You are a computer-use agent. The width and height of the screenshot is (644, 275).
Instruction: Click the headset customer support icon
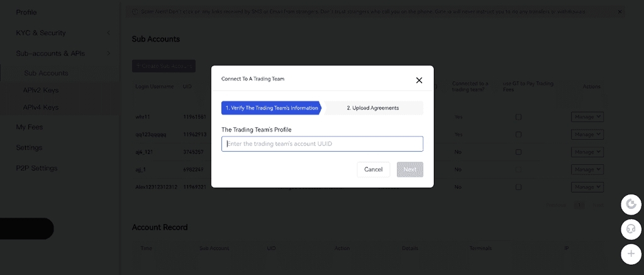(x=631, y=228)
